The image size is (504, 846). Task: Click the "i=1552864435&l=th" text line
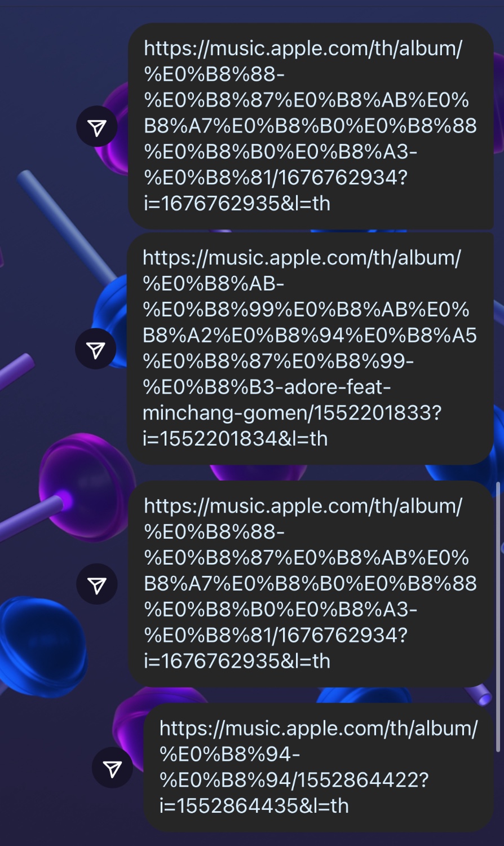click(254, 805)
